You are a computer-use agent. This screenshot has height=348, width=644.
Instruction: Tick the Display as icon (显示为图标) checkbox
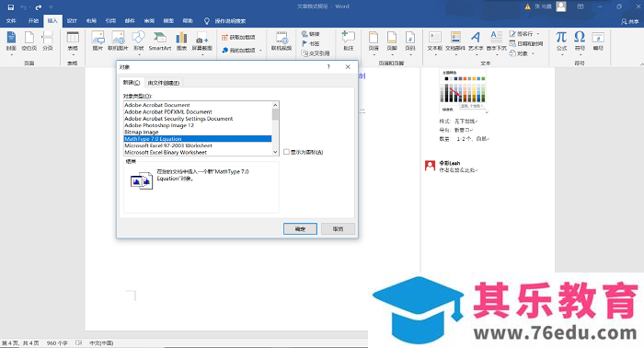pyautogui.click(x=286, y=152)
